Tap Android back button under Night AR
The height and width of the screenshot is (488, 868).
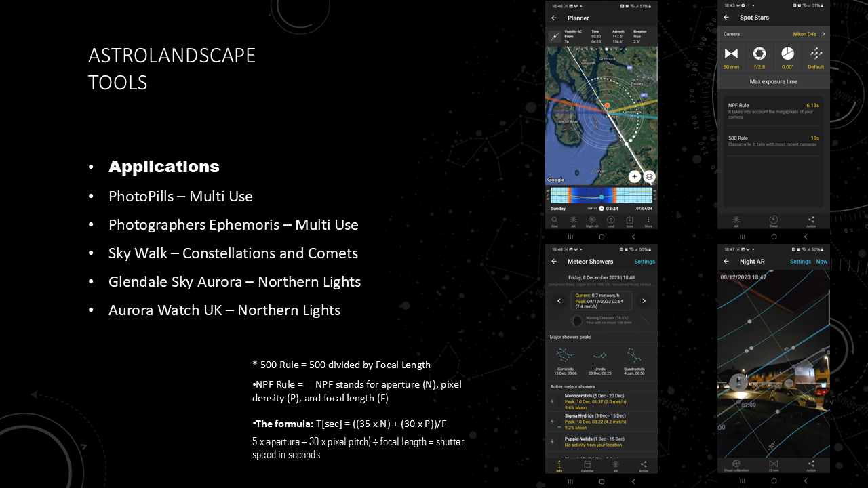(x=806, y=481)
